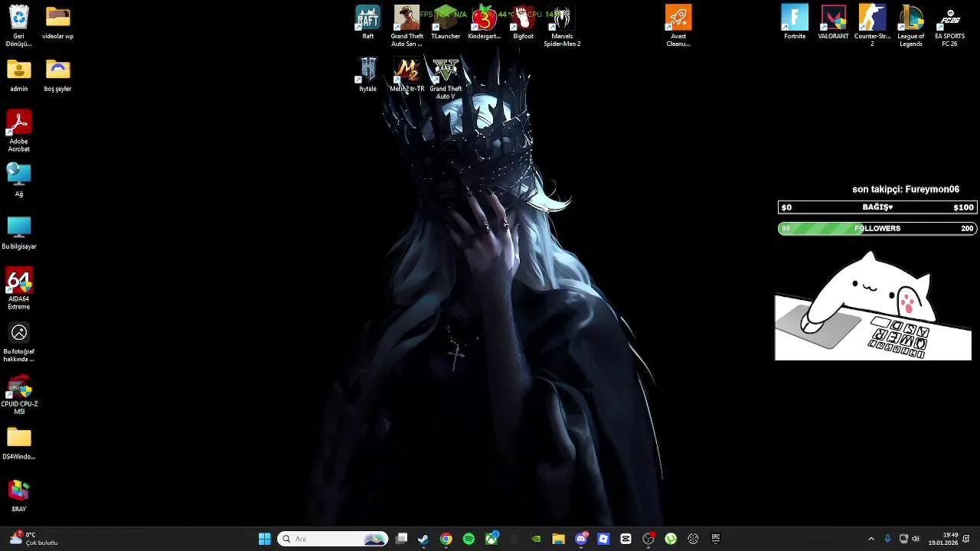Open the Windows Start menu
Viewport: 980px width, 551px height.
(x=264, y=539)
